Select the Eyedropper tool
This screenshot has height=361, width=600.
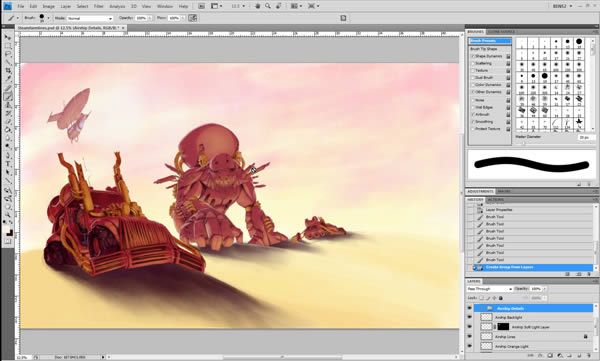click(x=8, y=79)
